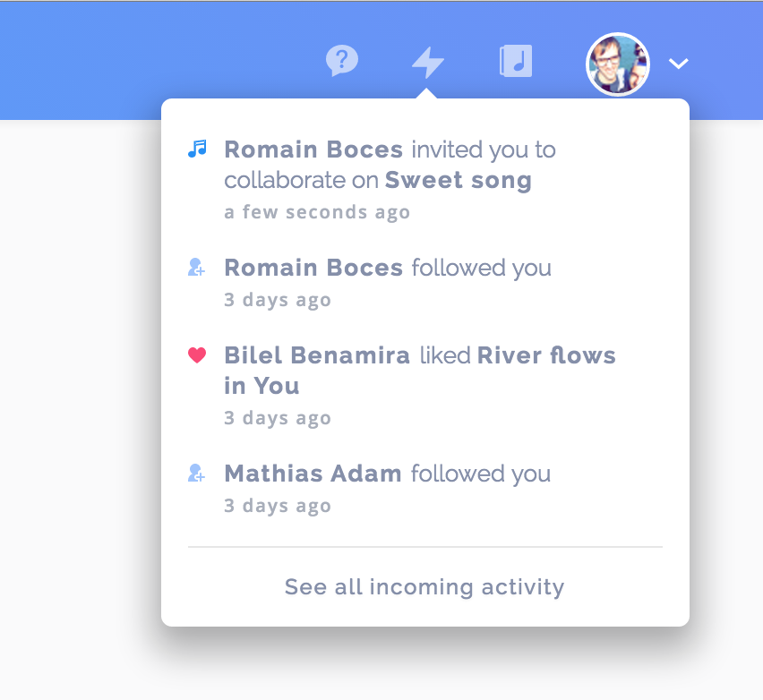This screenshot has height=700, width=763.
Task: Click follow icon beside Romain Boces
Action: [x=197, y=267]
